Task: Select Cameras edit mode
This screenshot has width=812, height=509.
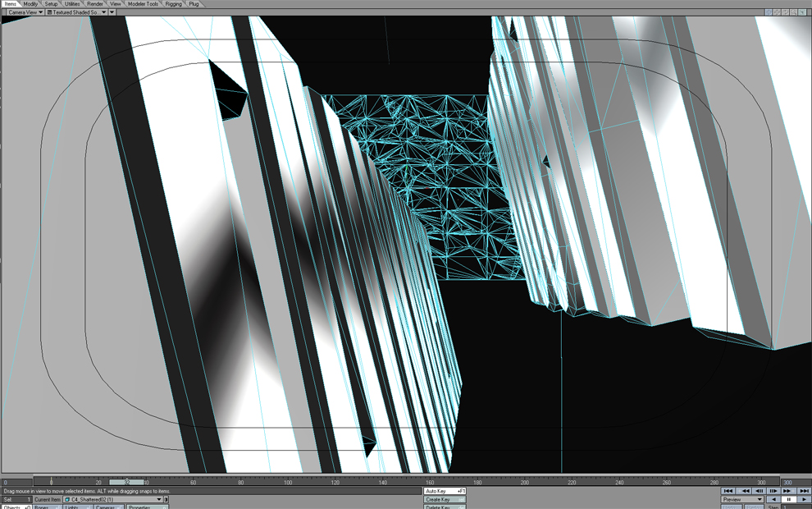Action: tap(109, 507)
